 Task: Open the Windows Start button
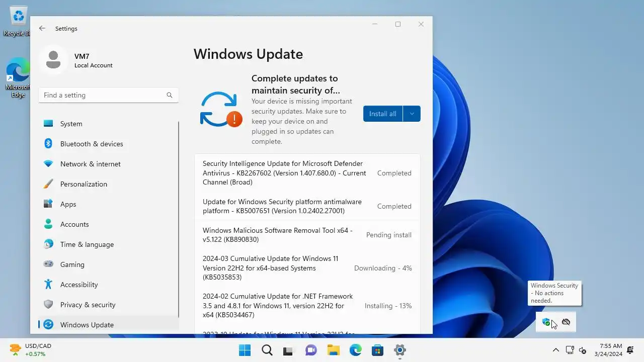point(245,350)
